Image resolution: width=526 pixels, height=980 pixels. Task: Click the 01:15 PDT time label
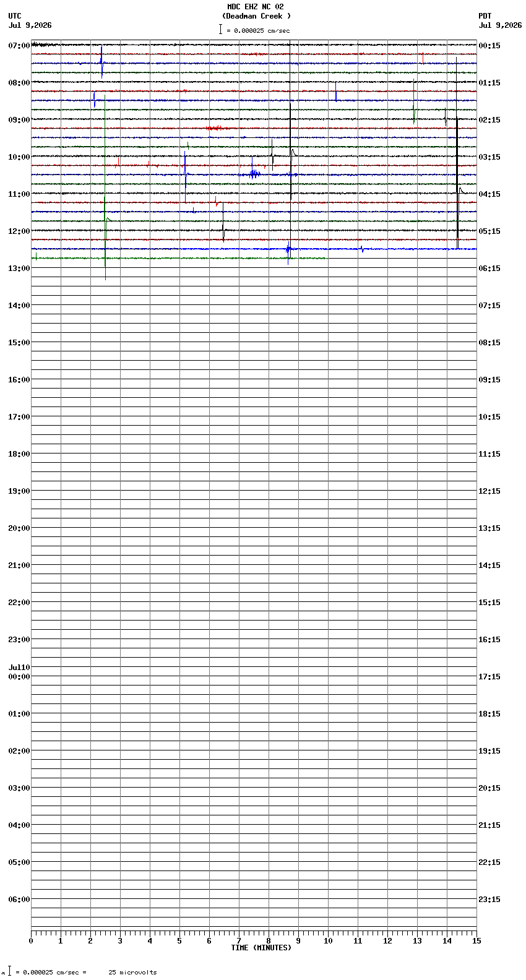pyautogui.click(x=489, y=83)
